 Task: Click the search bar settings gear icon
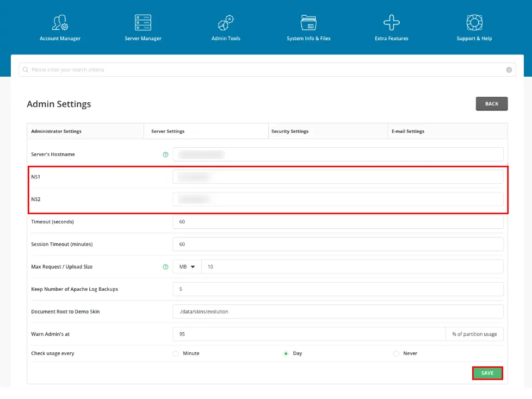509,70
